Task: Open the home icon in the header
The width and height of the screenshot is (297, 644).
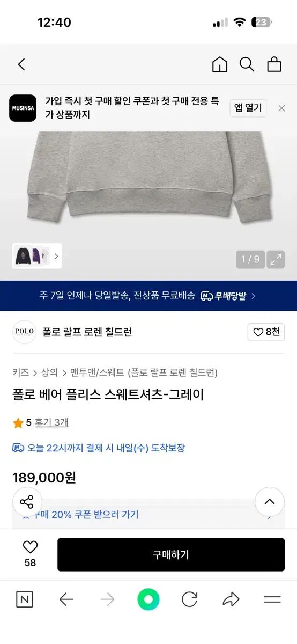Action: [220, 64]
